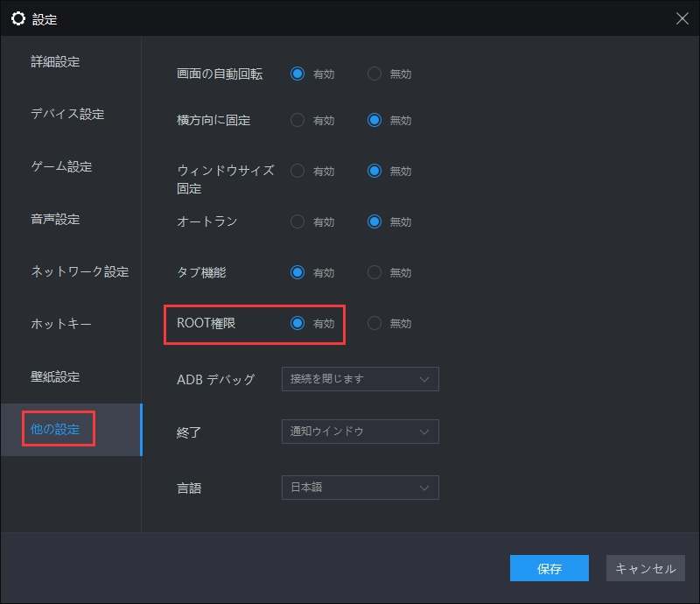Open the 言語 language dropdown
Image resolution: width=700 pixels, height=604 pixels.
point(359,488)
